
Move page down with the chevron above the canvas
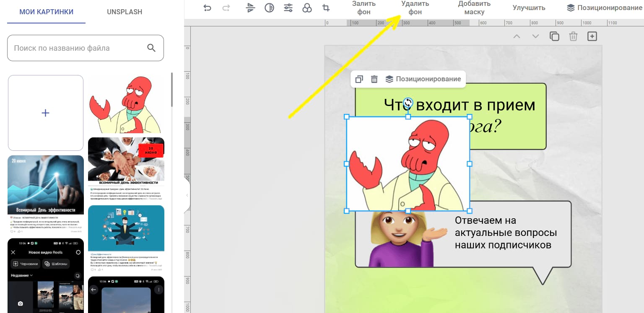[x=535, y=36]
